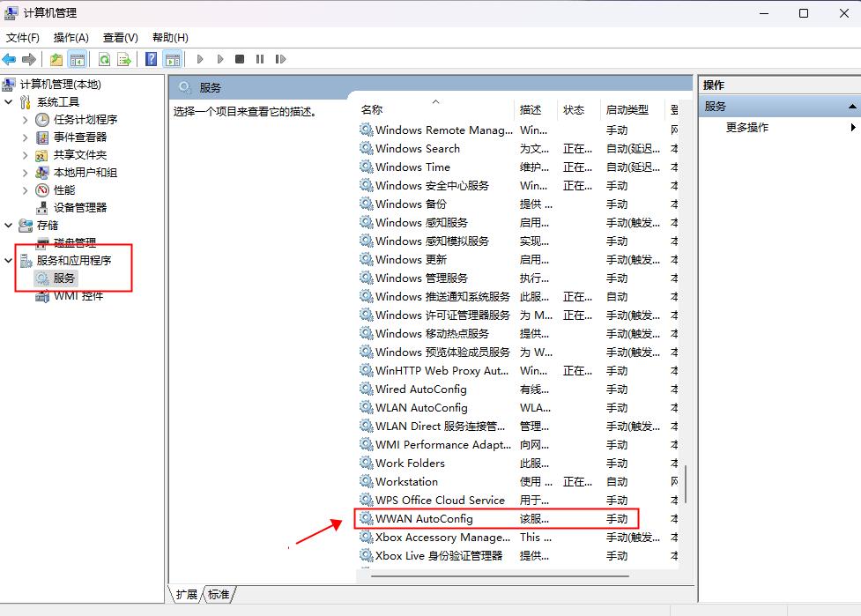Viewport: 861px width, 616px height.
Task: Click the Stop service square icon
Action: point(240,59)
